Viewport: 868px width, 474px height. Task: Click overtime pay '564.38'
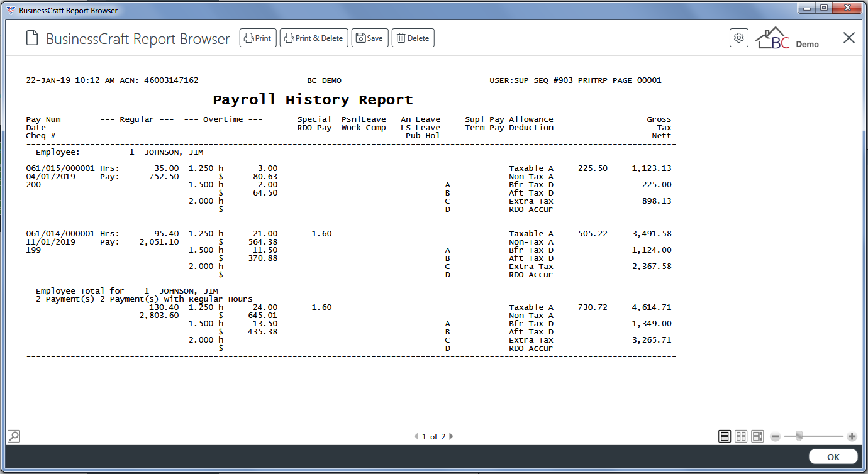[263, 242]
